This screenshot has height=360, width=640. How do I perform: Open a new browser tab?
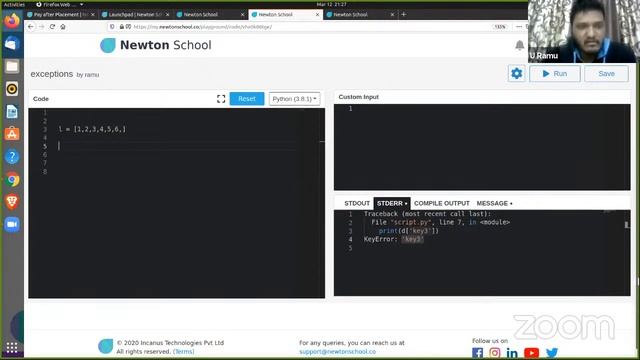pos(403,14)
